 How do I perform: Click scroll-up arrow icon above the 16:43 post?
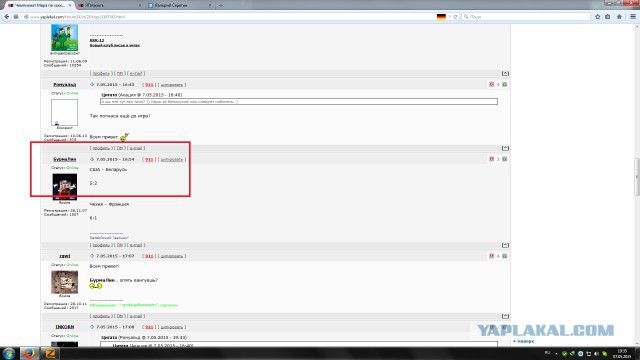pos(505,73)
